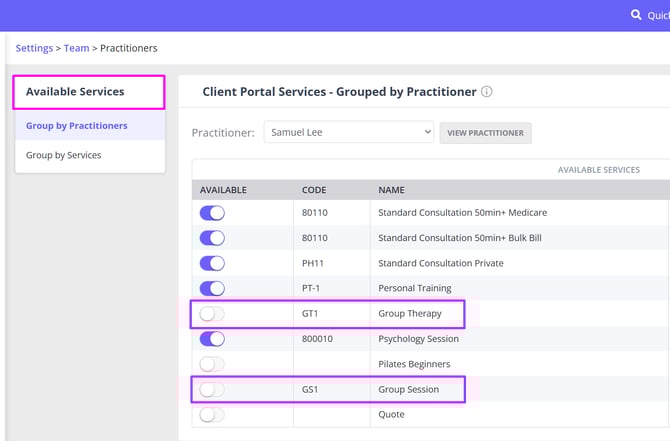This screenshot has width=670, height=441.
Task: Click the search magnifier icon
Action: pos(636,15)
